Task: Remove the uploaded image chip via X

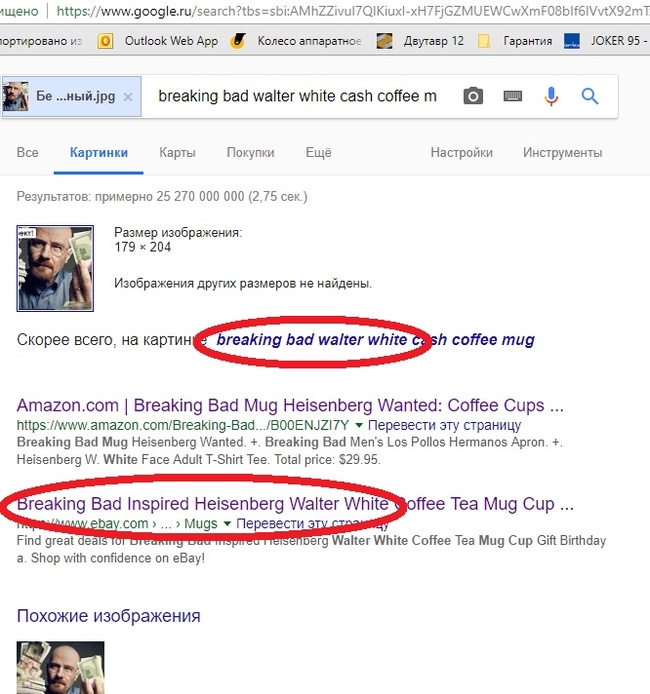Action: point(128,97)
